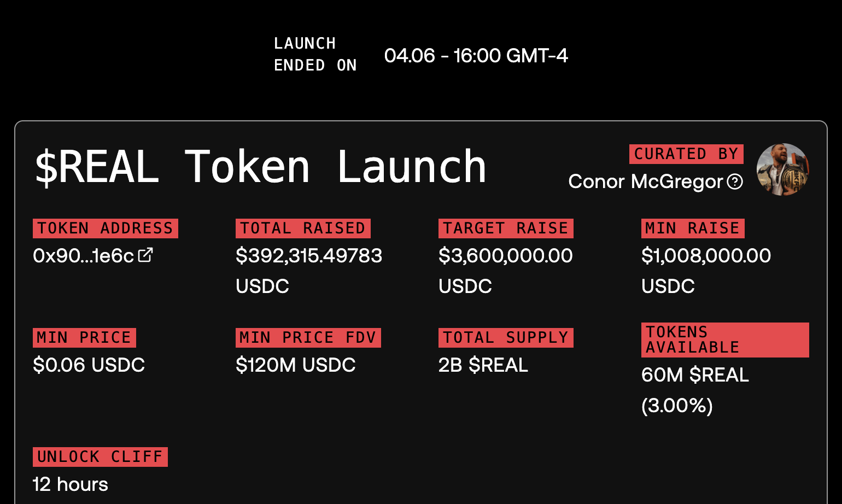This screenshot has width=842, height=504.
Task: Select the MIN PRICE FDV badge
Action: [x=308, y=337]
